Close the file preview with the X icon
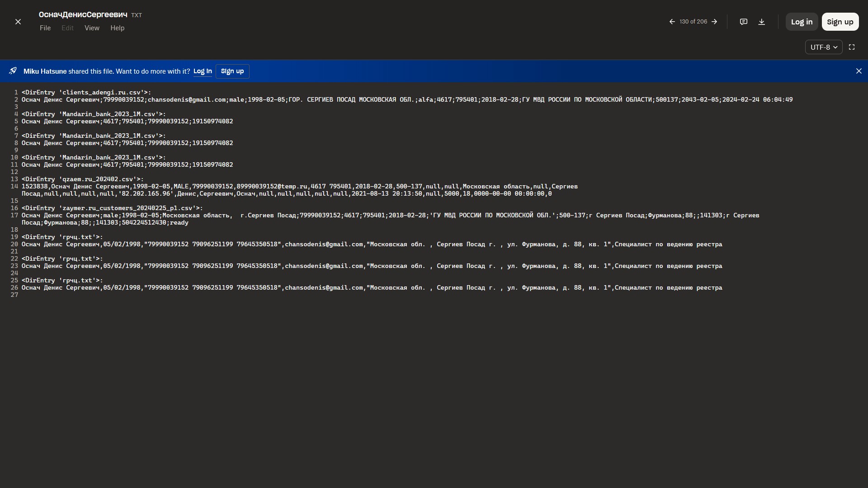Image resolution: width=868 pixels, height=488 pixels. 18,22
